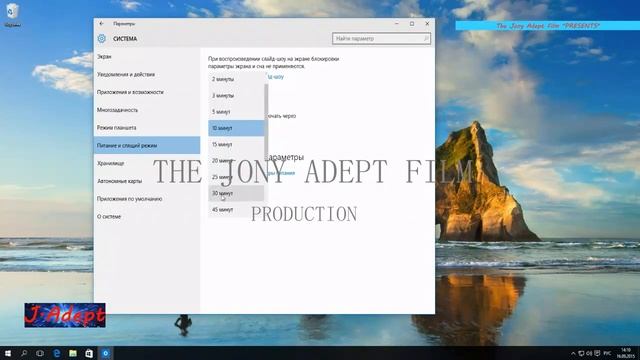Select Хранилище in the sidebar

coord(147,163)
